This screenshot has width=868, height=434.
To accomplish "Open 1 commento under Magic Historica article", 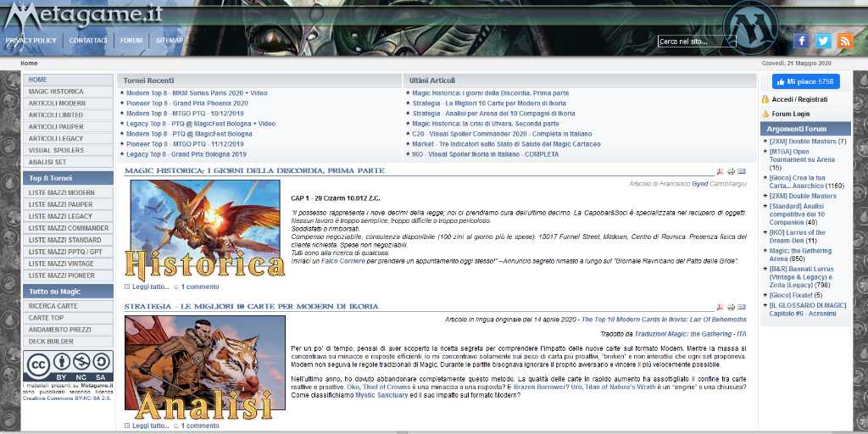I will (x=200, y=287).
